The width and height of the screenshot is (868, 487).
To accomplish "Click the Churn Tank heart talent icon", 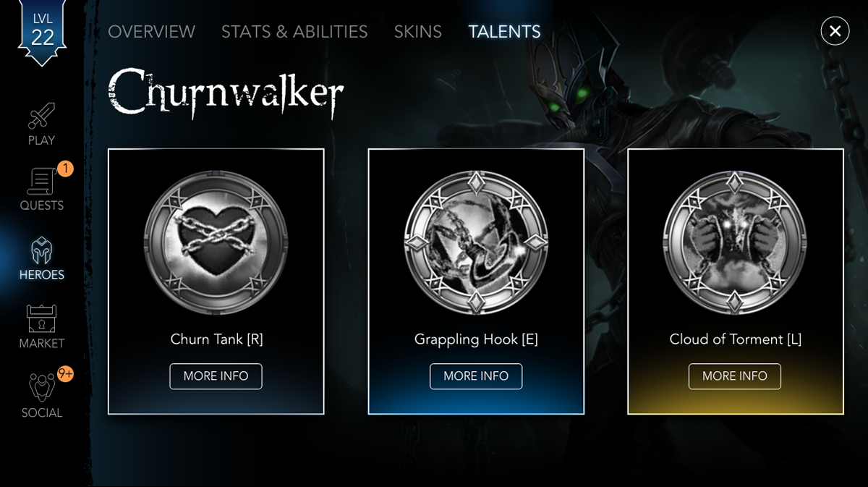I will (x=216, y=242).
